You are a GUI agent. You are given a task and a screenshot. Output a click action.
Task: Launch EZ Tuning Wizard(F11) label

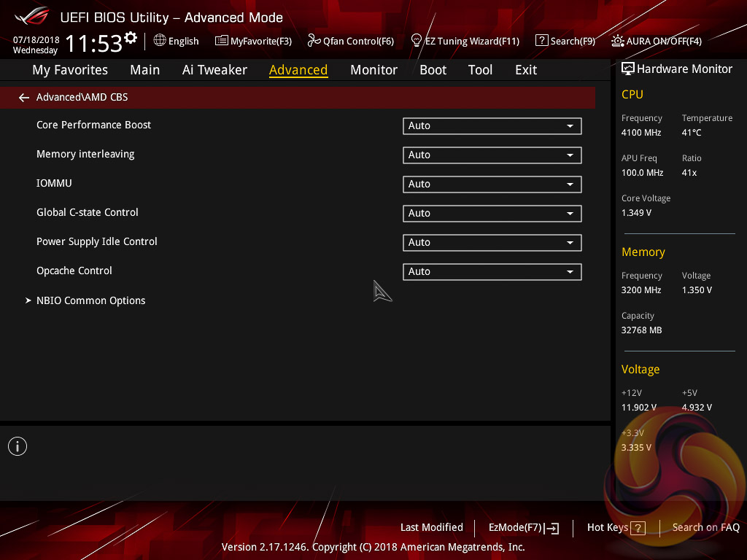tap(472, 41)
